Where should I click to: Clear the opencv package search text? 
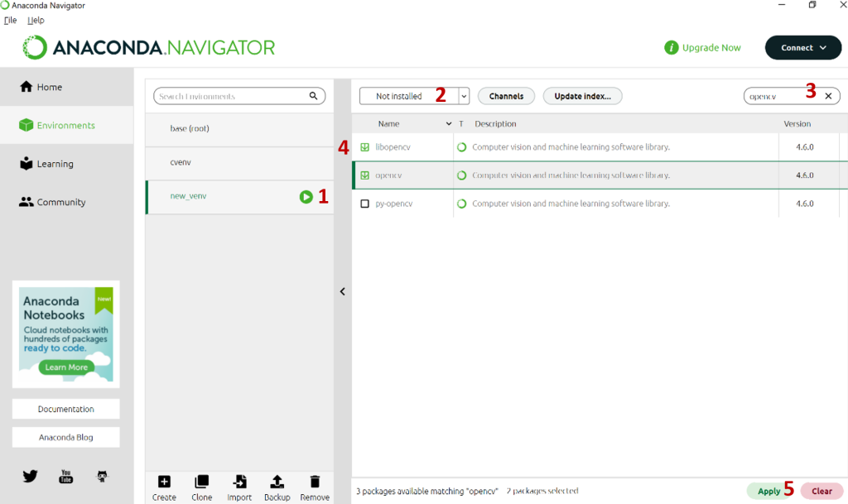(x=828, y=96)
